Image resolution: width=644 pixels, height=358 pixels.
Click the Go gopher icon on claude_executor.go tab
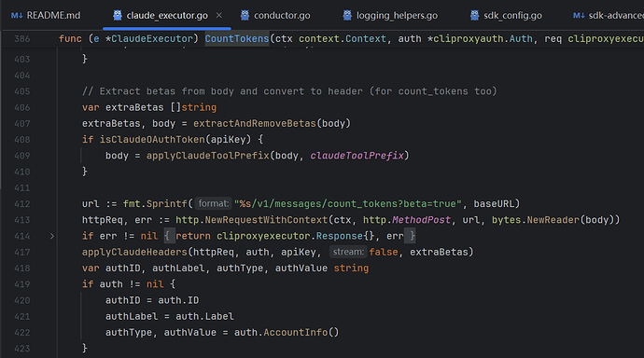pos(118,15)
